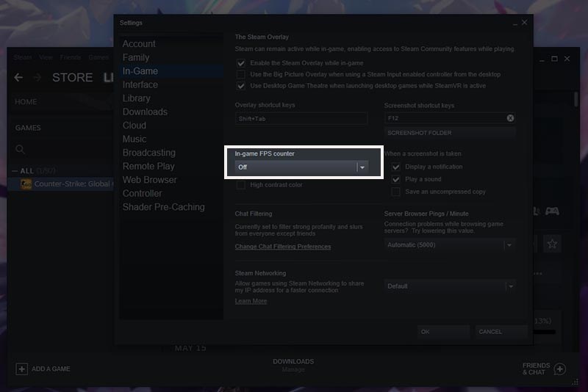This screenshot has height=392, width=588.
Task: Open the Friends menu in main window
Action: point(71,57)
